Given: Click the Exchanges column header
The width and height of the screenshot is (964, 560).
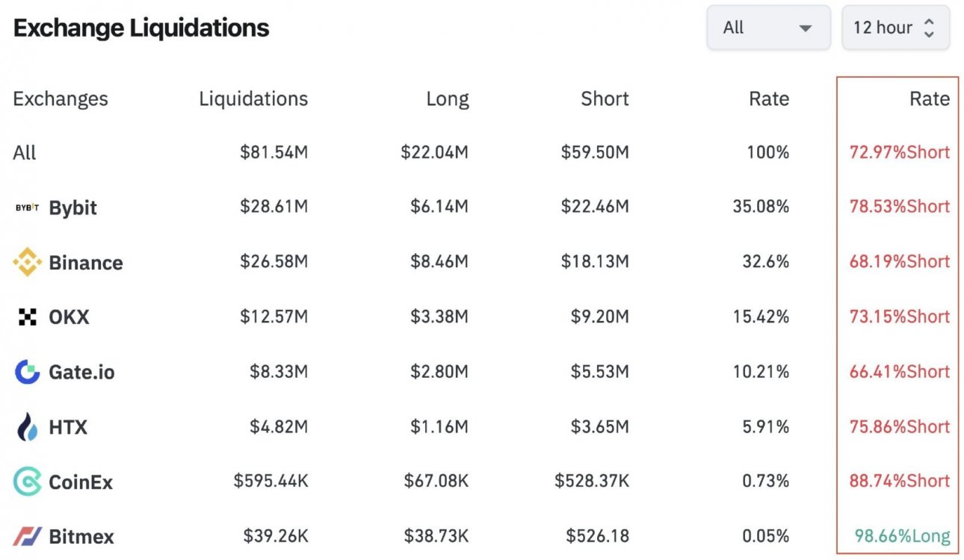Looking at the screenshot, I should [x=61, y=99].
